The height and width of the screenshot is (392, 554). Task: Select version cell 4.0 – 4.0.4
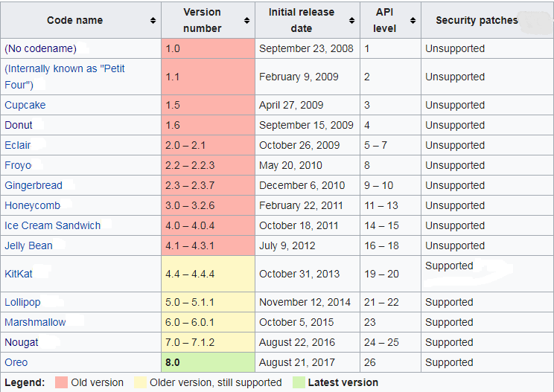[x=208, y=225]
